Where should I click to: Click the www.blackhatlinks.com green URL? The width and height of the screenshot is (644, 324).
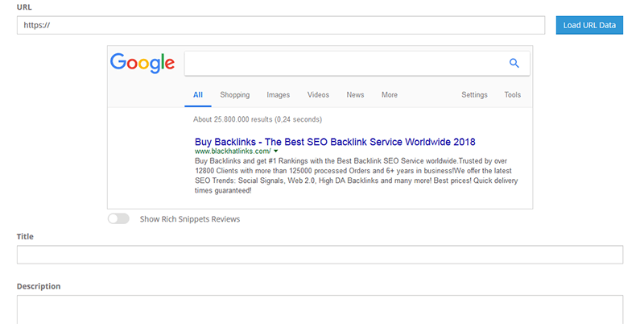(x=233, y=152)
